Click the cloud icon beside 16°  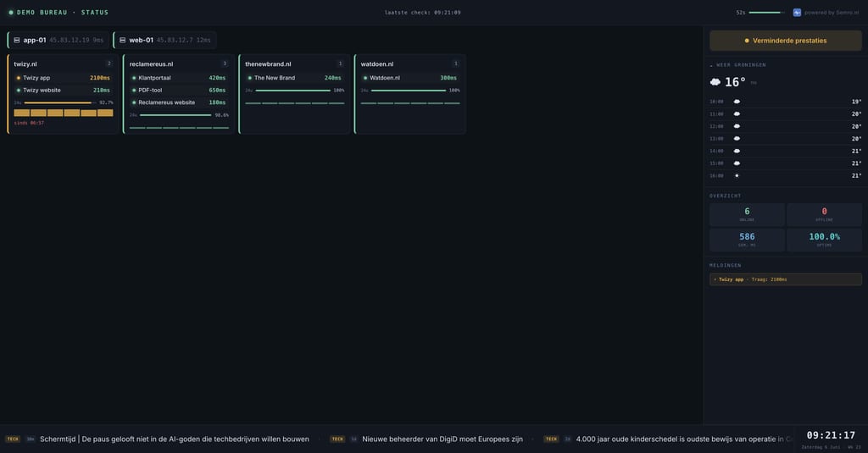click(715, 82)
